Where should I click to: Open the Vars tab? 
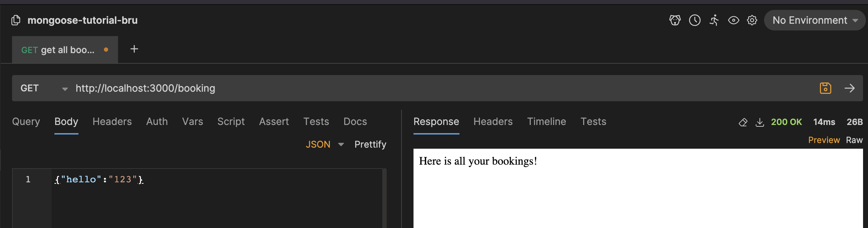point(193,121)
